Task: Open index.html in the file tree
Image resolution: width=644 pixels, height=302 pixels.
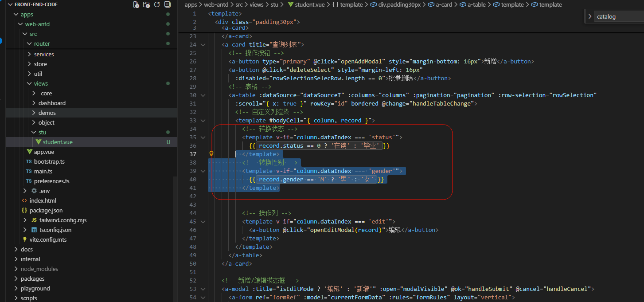Action: coord(43,200)
